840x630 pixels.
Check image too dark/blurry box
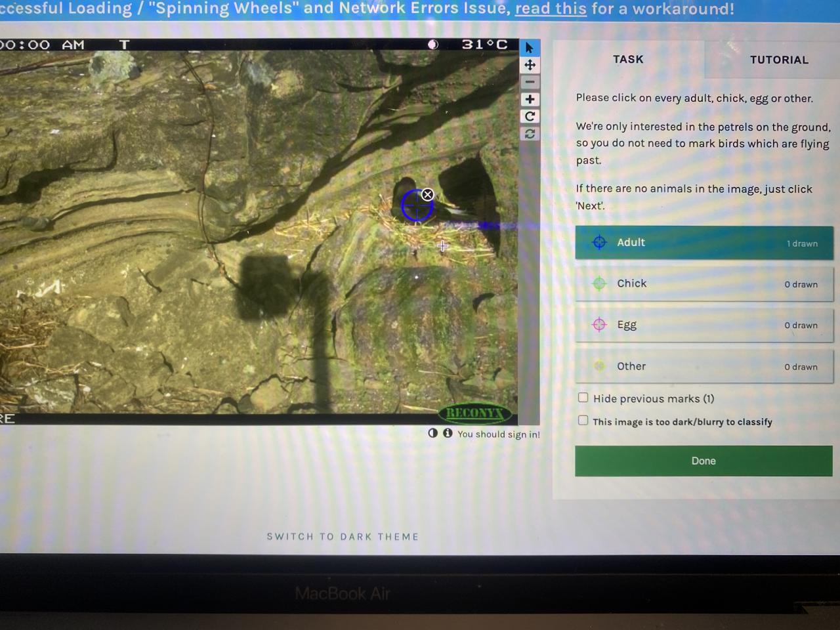point(583,420)
